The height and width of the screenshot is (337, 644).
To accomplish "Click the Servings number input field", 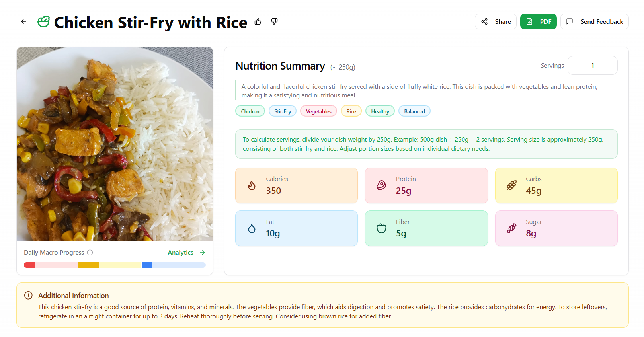I will (x=592, y=65).
